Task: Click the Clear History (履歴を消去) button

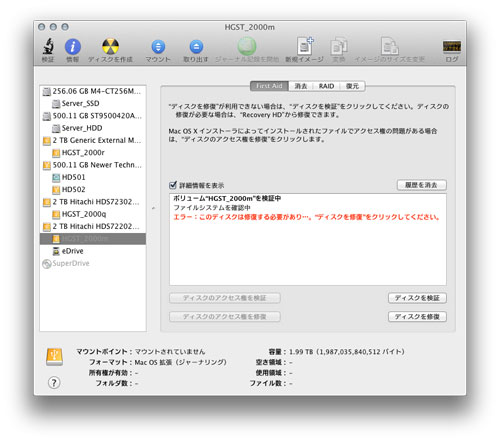Action: 422,185
